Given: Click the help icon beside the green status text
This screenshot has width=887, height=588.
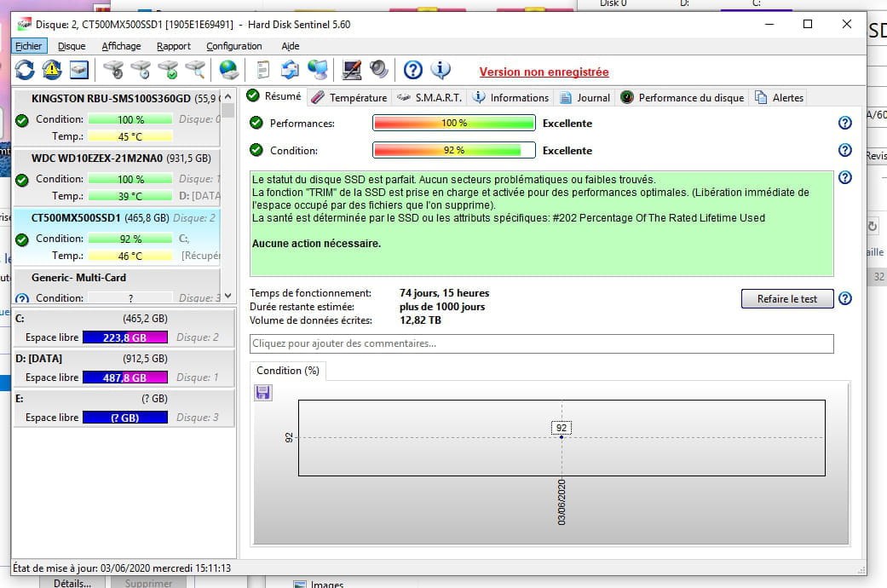Looking at the screenshot, I should click(x=844, y=178).
